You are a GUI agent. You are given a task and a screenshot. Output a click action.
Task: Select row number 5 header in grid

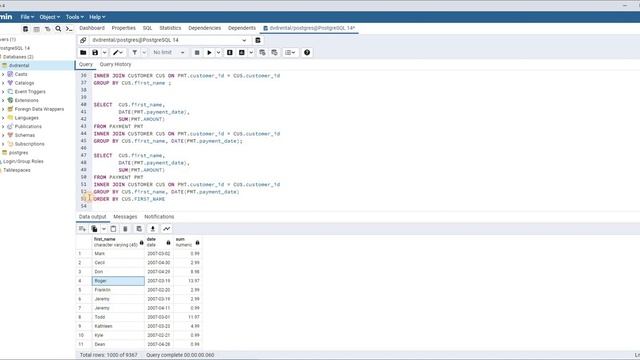84,290
